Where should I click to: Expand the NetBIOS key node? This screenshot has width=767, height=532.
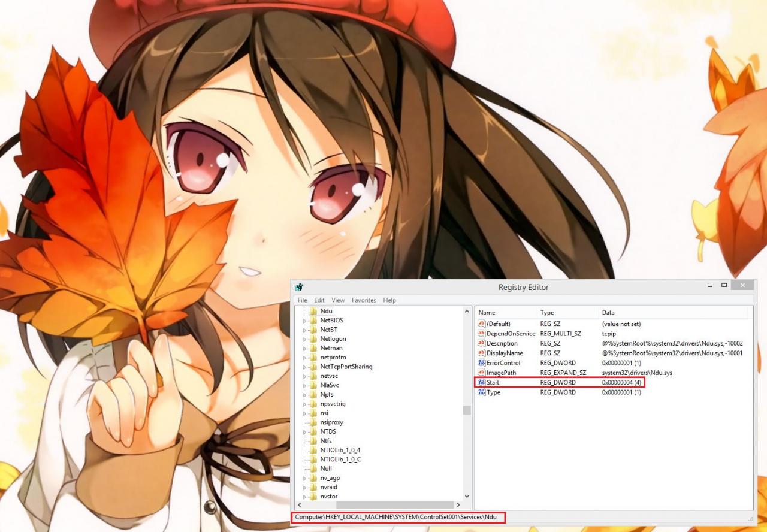click(304, 321)
